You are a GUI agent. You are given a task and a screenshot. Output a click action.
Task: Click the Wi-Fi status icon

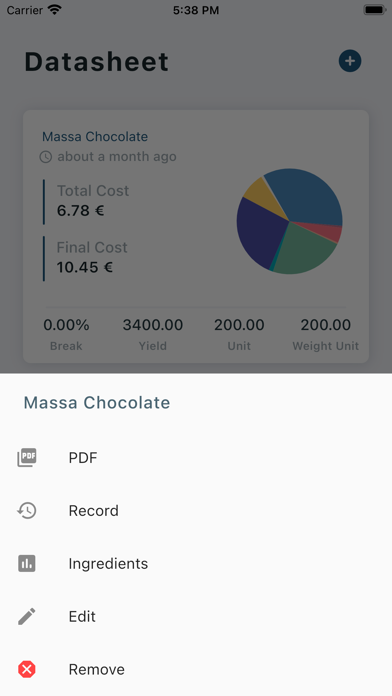(55, 10)
